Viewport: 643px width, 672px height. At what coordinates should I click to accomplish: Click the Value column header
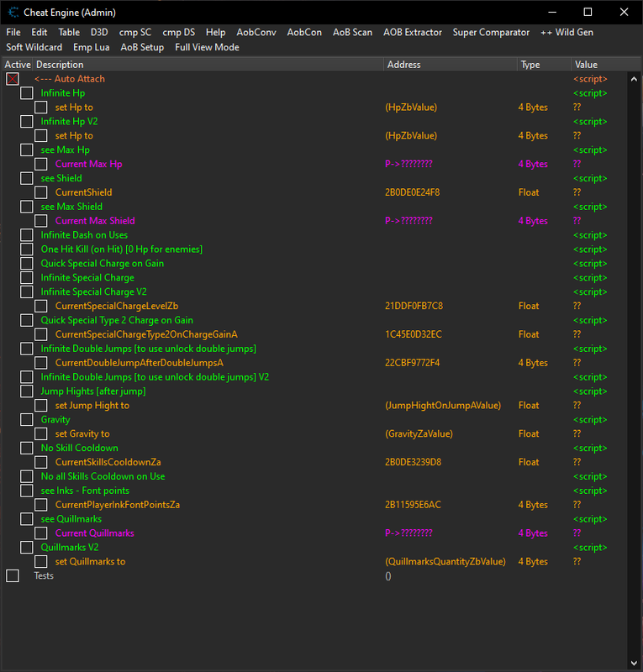[606, 65]
